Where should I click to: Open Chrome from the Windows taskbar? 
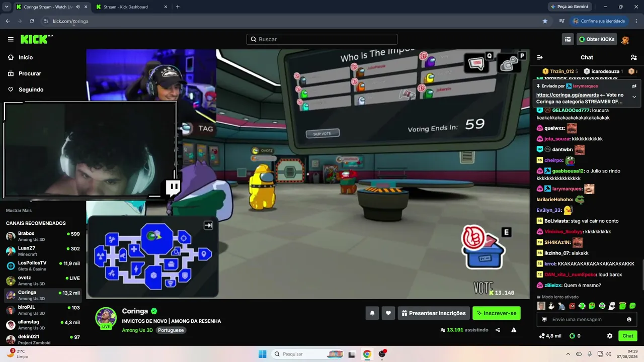tap(367, 354)
